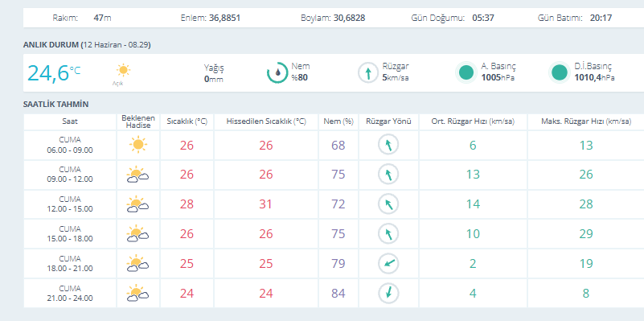Click the average wind speed 2 cell

coord(473,263)
